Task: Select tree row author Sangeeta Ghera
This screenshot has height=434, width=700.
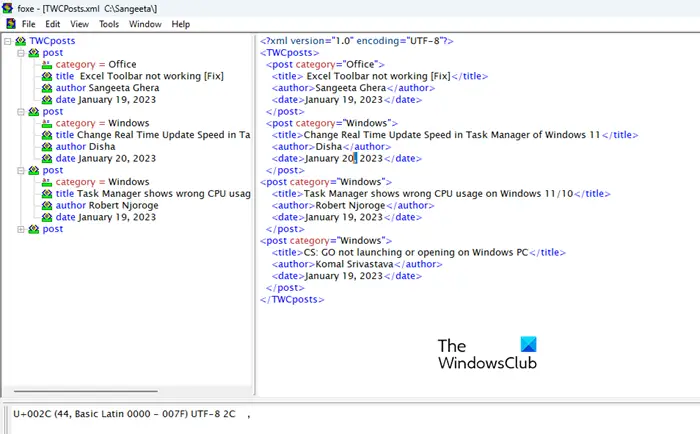Action: click(x=107, y=88)
